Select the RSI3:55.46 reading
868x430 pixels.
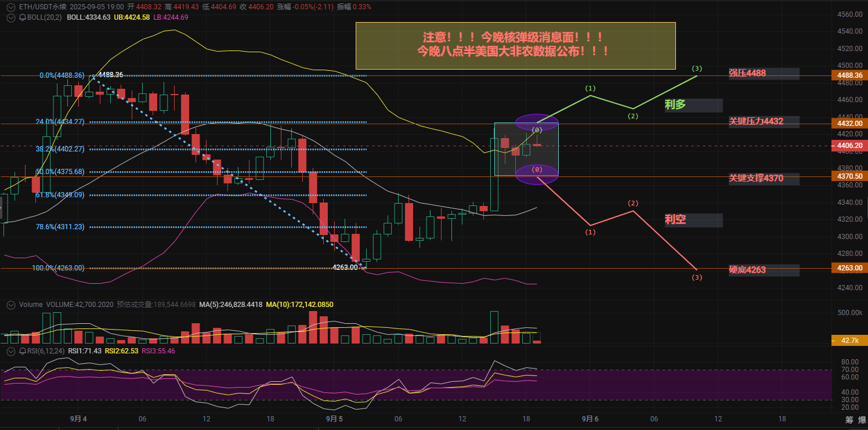pos(158,351)
